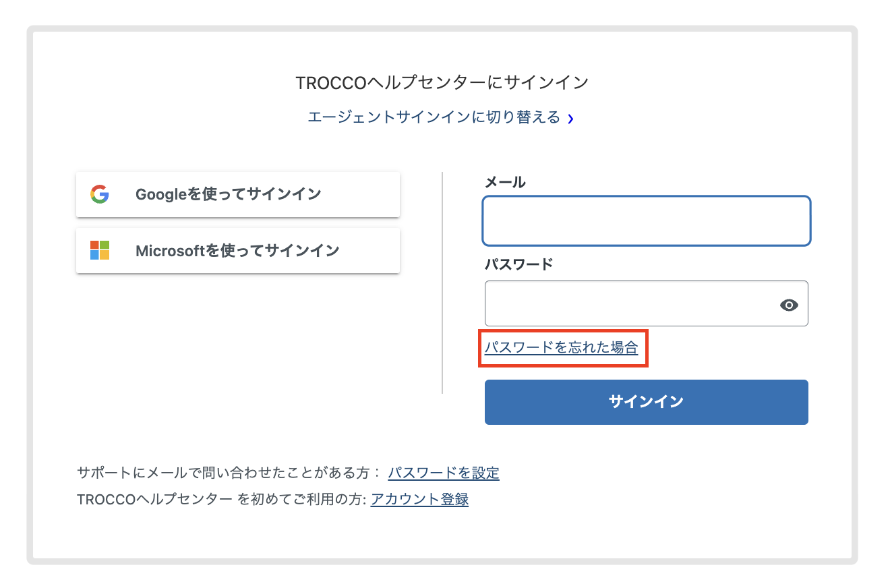This screenshot has width=890, height=588.
Task: Click パスワードを設定 link
Action: click(x=444, y=473)
